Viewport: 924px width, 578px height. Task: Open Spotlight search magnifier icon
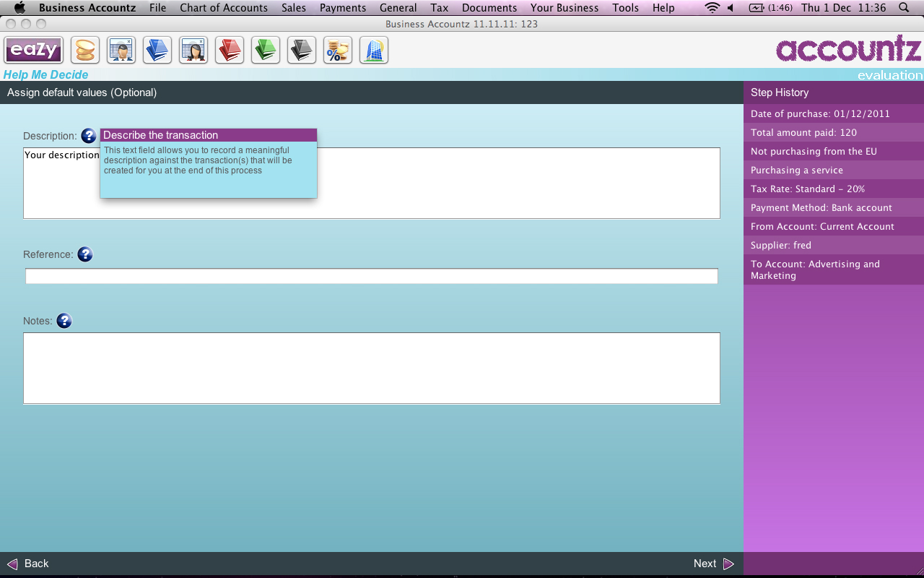pyautogui.click(x=905, y=8)
